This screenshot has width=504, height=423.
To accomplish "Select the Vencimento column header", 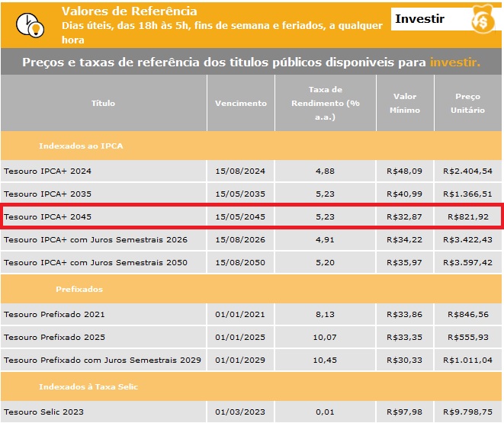I will (241, 103).
